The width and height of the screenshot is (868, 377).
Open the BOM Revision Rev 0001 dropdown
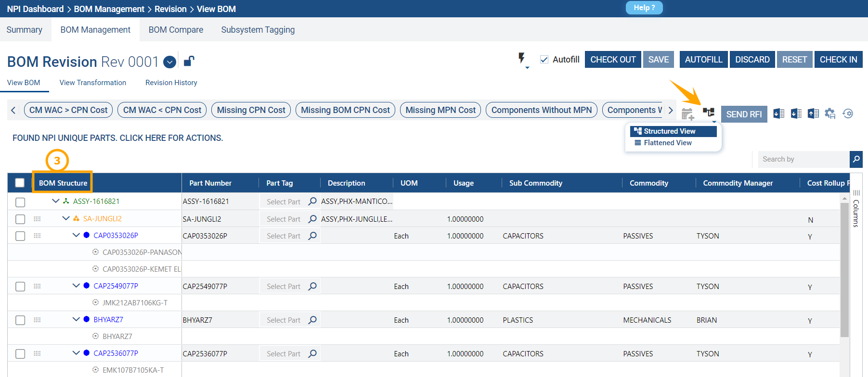pyautogui.click(x=169, y=62)
